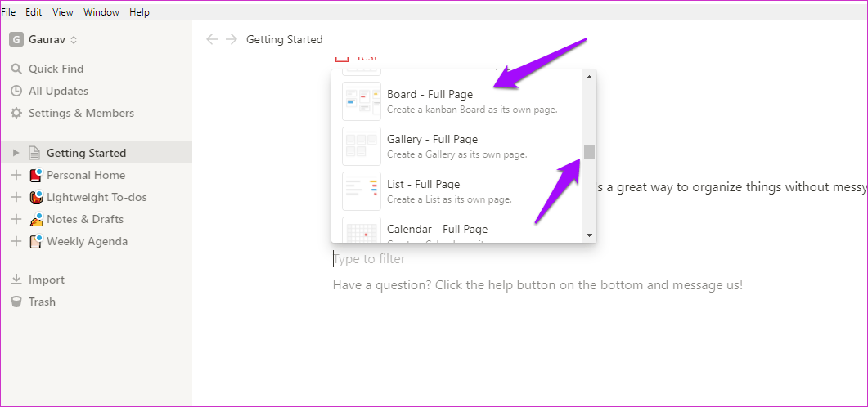Image resolution: width=868 pixels, height=407 pixels.
Task: Click the Notes & Drafts page icon
Action: click(x=36, y=220)
